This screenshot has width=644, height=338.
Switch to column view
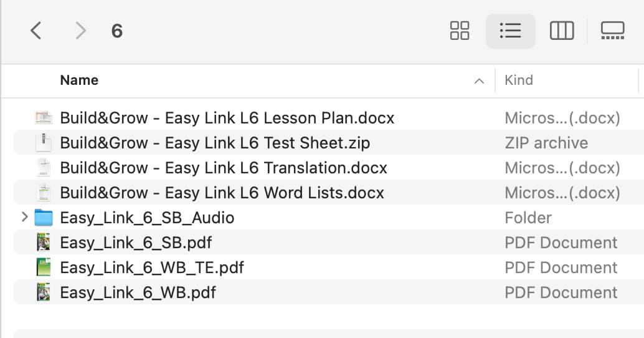click(561, 31)
